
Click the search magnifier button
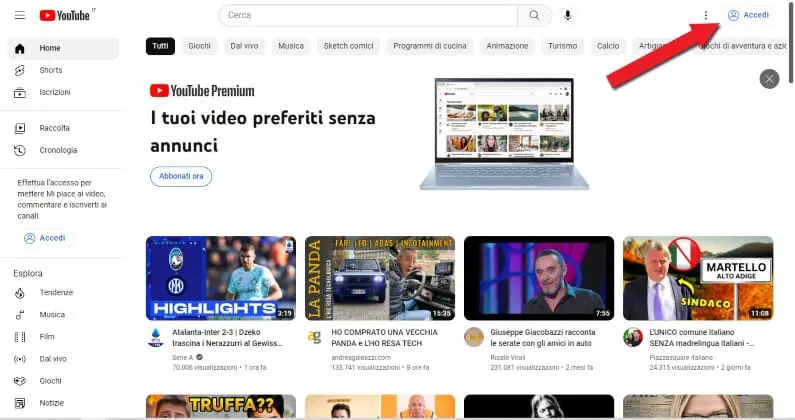point(534,15)
